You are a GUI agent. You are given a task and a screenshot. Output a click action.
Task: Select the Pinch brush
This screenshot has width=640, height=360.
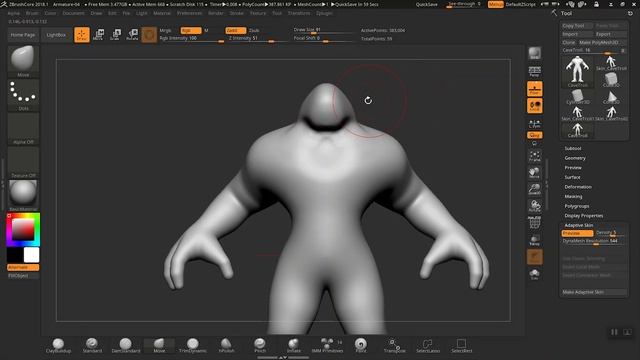tap(260, 345)
